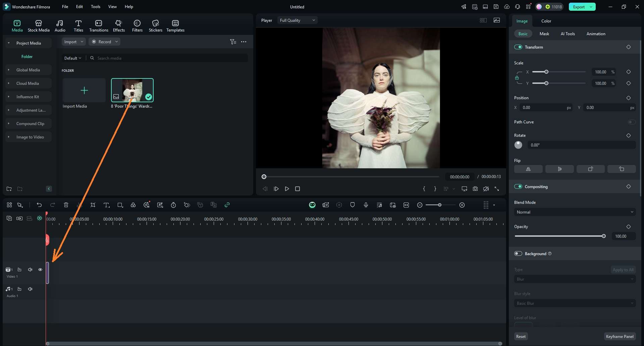Open the Stock Media section

(39, 26)
